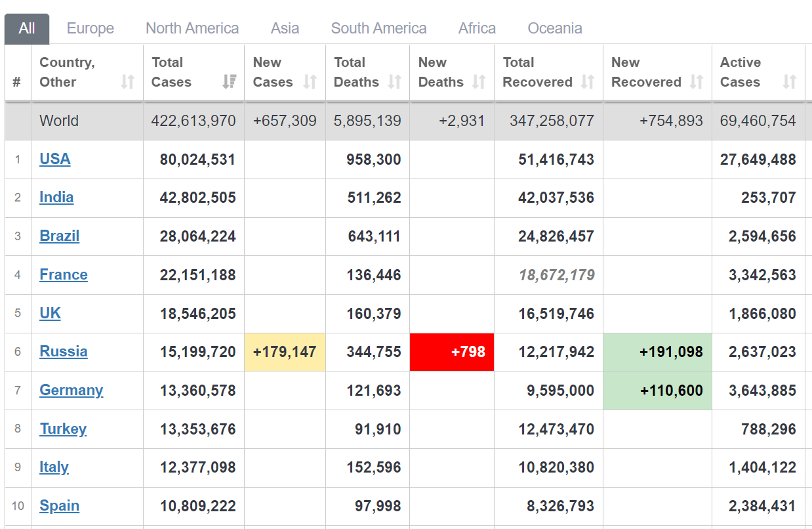Open the USA country link
The height and width of the screenshot is (529, 812).
pos(55,159)
